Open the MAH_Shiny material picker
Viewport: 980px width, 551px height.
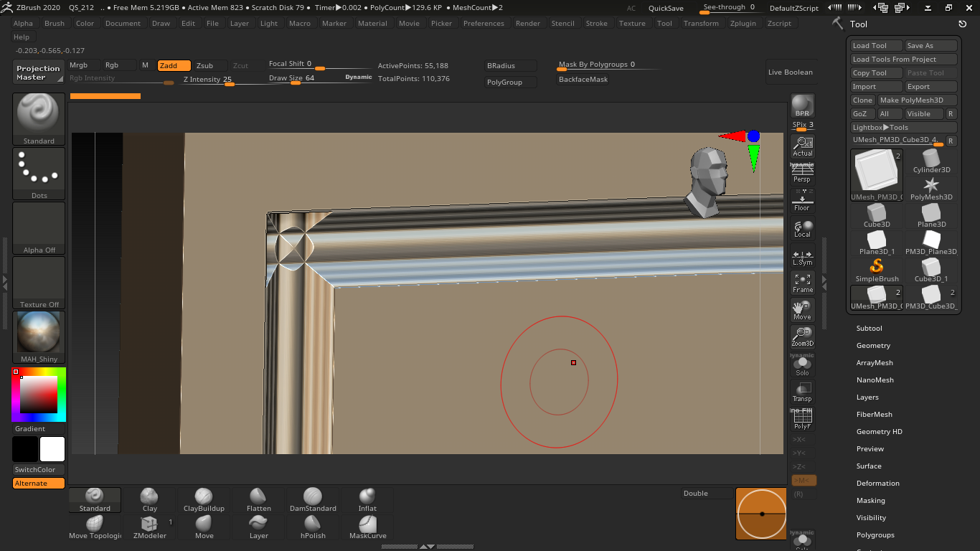(39, 336)
